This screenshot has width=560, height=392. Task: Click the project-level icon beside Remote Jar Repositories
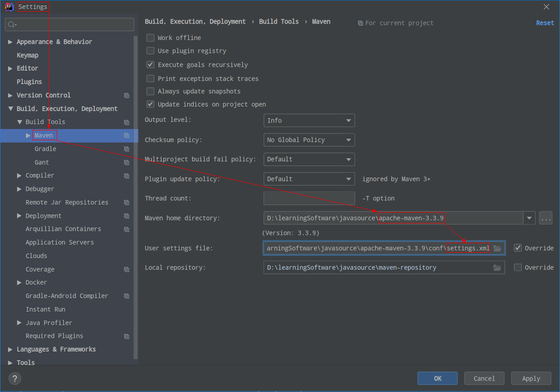point(126,202)
